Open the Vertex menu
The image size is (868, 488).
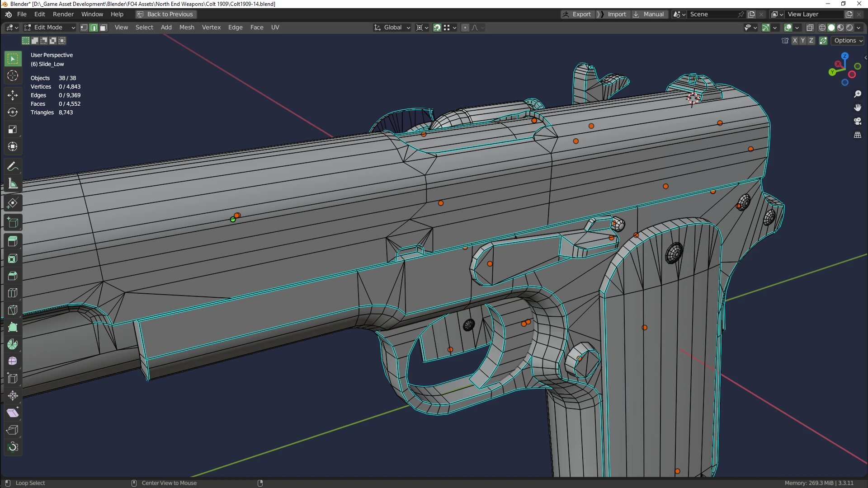(211, 28)
